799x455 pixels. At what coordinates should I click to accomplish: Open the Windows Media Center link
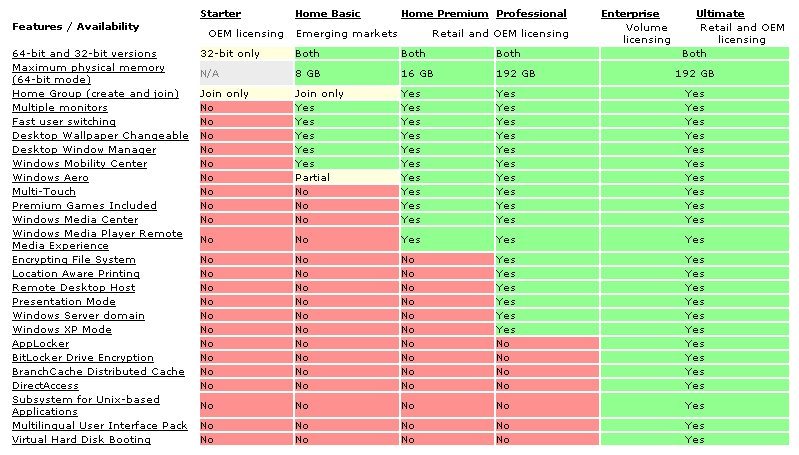coord(75,220)
